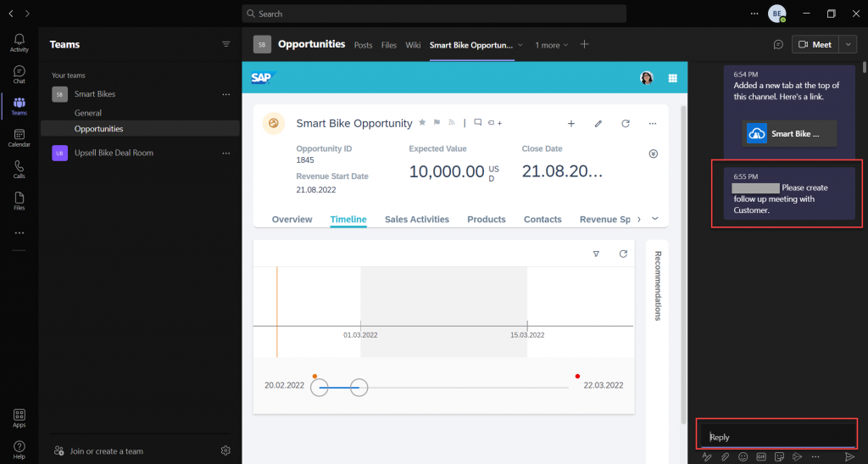Add a tag to the opportunity
The width and height of the screenshot is (868, 464).
pyautogui.click(x=494, y=123)
